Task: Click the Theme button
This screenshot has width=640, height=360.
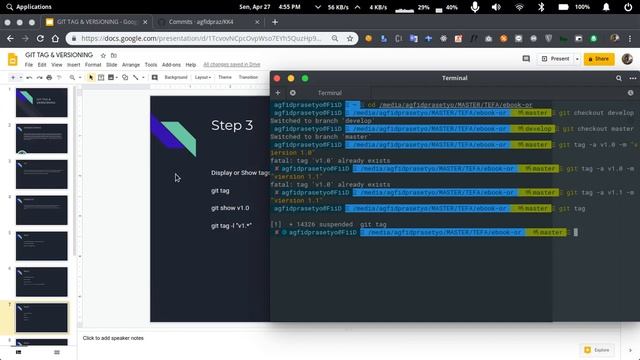Action: point(225,77)
